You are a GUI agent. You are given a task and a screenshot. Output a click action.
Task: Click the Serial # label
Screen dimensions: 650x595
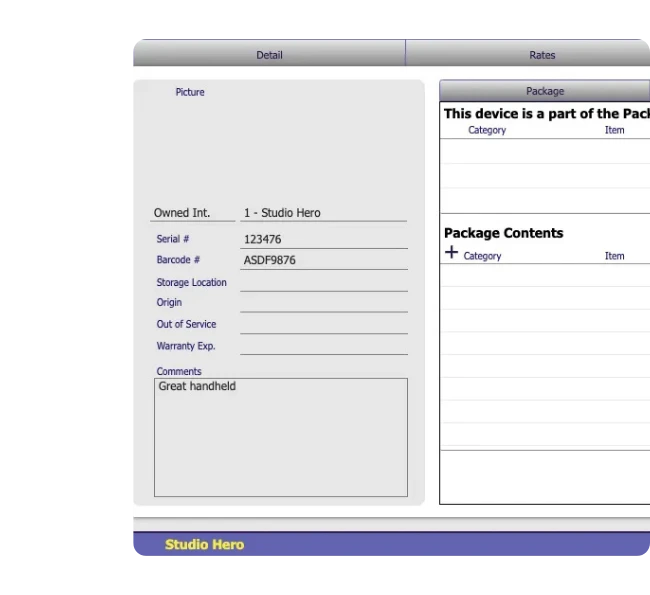(x=173, y=239)
